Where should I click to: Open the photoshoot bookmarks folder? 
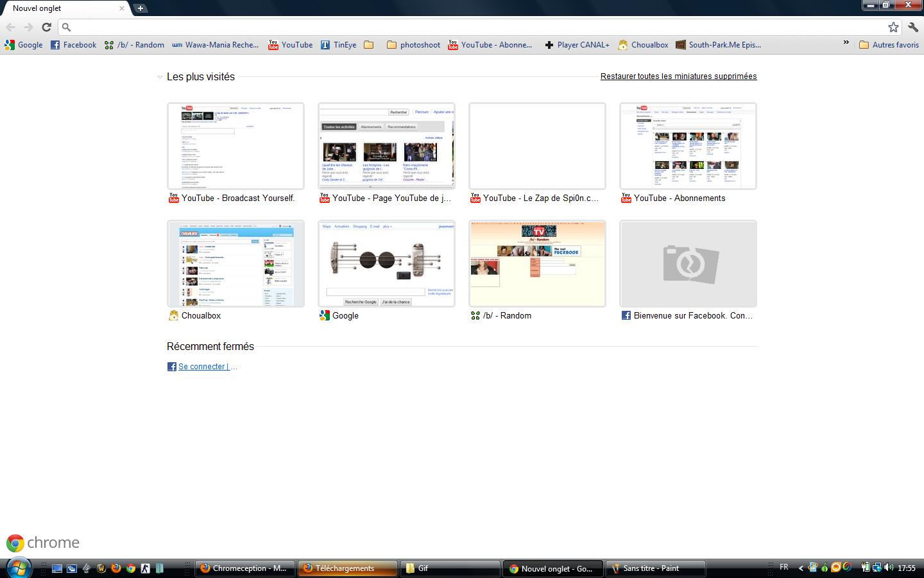click(x=413, y=45)
